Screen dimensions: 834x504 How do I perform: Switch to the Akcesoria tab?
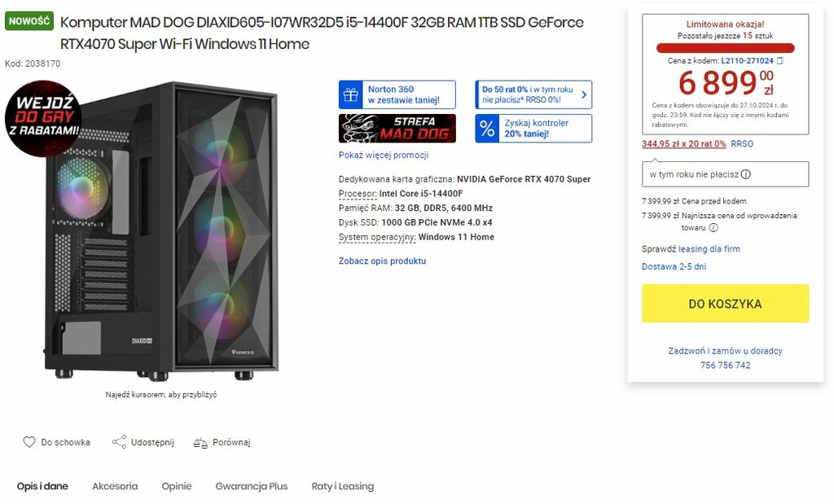coord(115,486)
